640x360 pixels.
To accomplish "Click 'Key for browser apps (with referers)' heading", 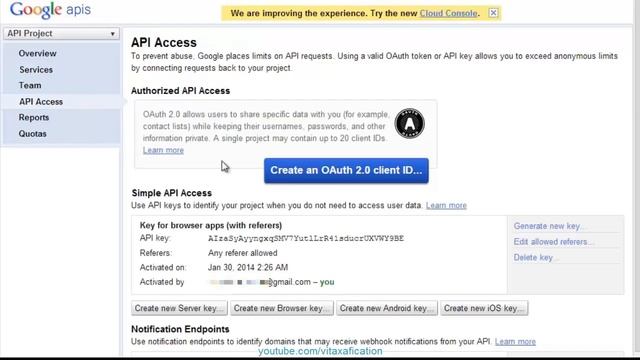I will 211,225.
